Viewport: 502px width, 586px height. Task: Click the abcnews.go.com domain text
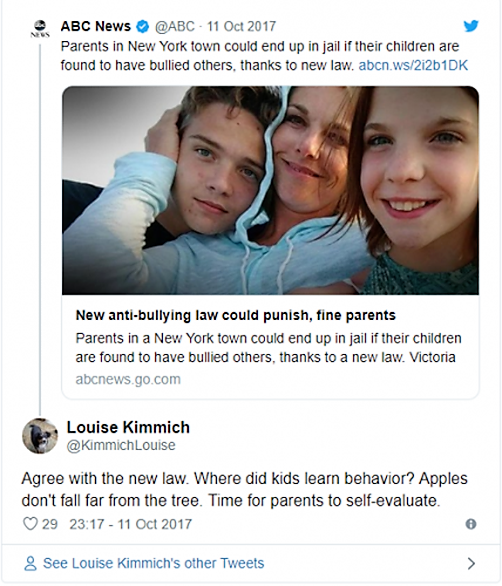[x=128, y=379]
